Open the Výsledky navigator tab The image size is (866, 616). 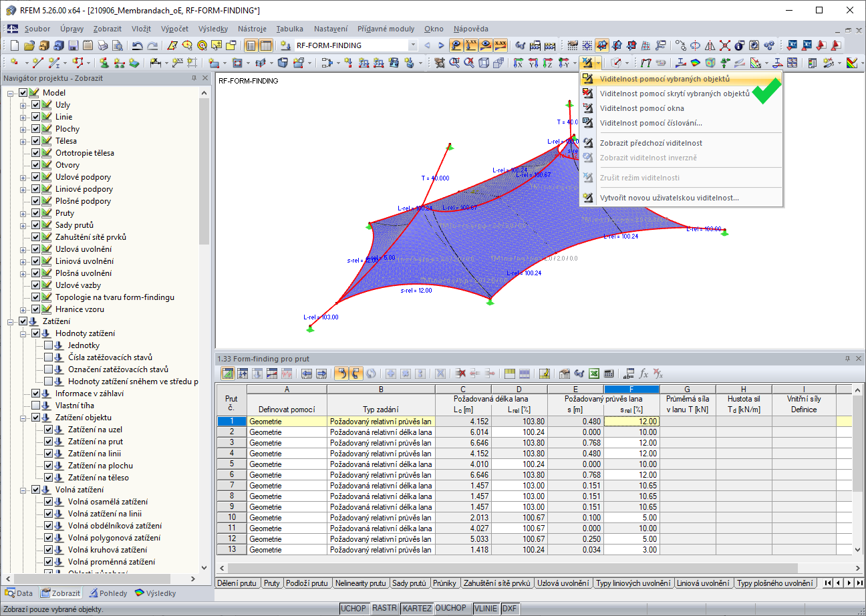pyautogui.click(x=155, y=593)
